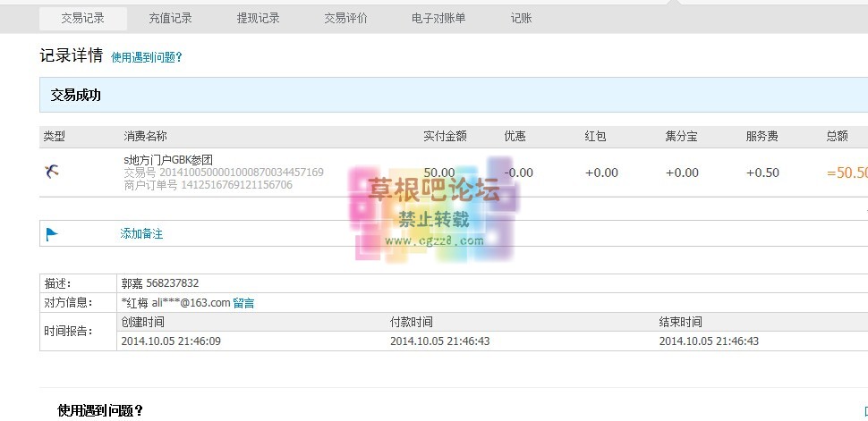
Task: Click the 使用遇到问题？ heading at the bottom
Action: click(100, 410)
